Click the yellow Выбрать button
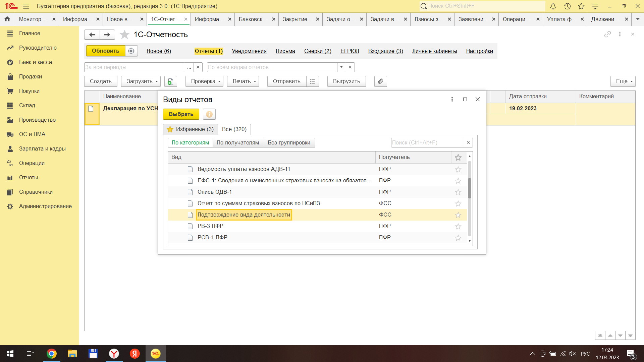The width and height of the screenshot is (644, 362). point(181,114)
